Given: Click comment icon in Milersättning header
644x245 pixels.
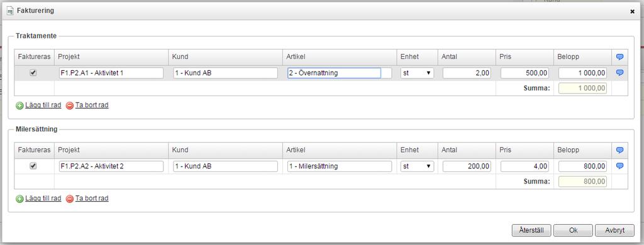Looking at the screenshot, I should click(619, 150).
